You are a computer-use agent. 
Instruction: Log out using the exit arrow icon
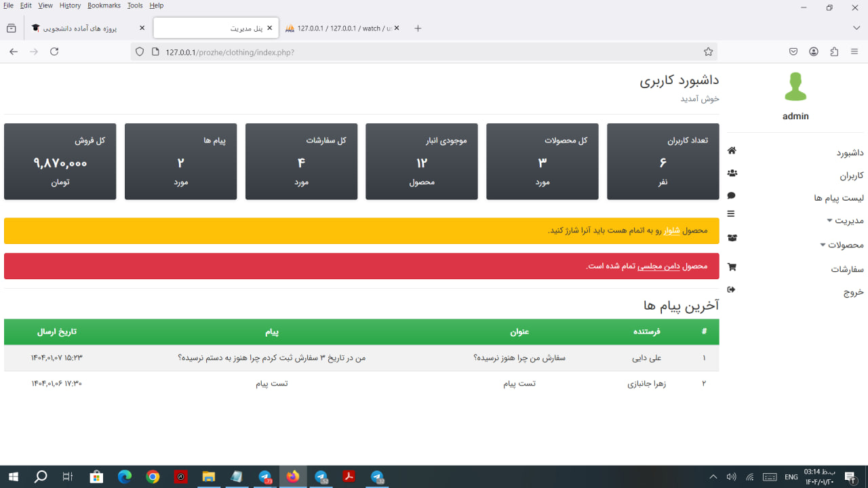point(731,289)
